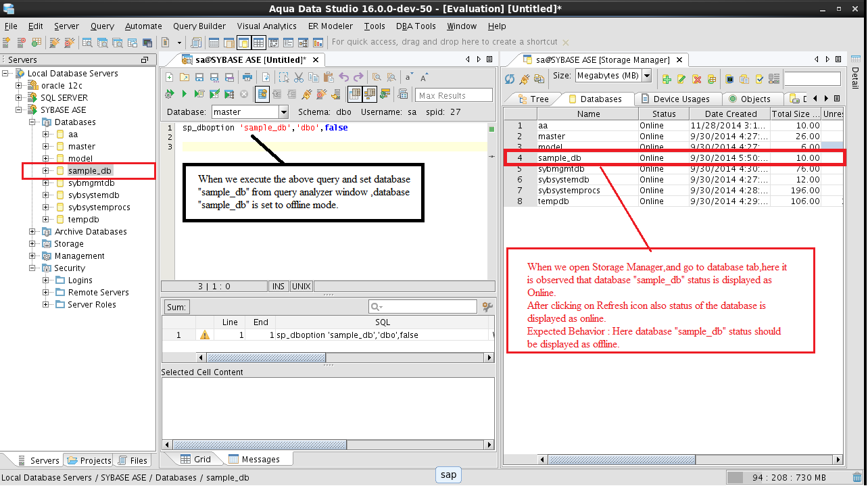Screen dimensions: 868x488
Task: Click the New Script icon in query toolbar
Action: (x=169, y=78)
